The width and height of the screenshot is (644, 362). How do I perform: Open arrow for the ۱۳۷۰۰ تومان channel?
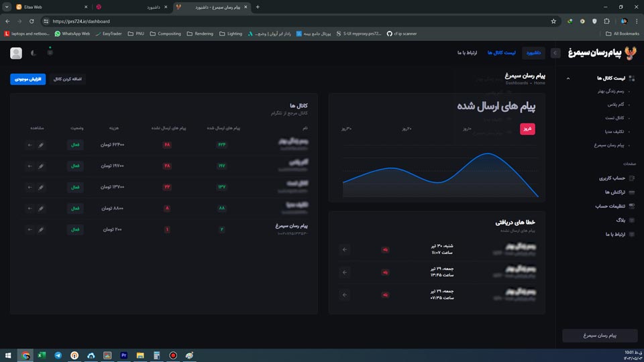pos(30,187)
